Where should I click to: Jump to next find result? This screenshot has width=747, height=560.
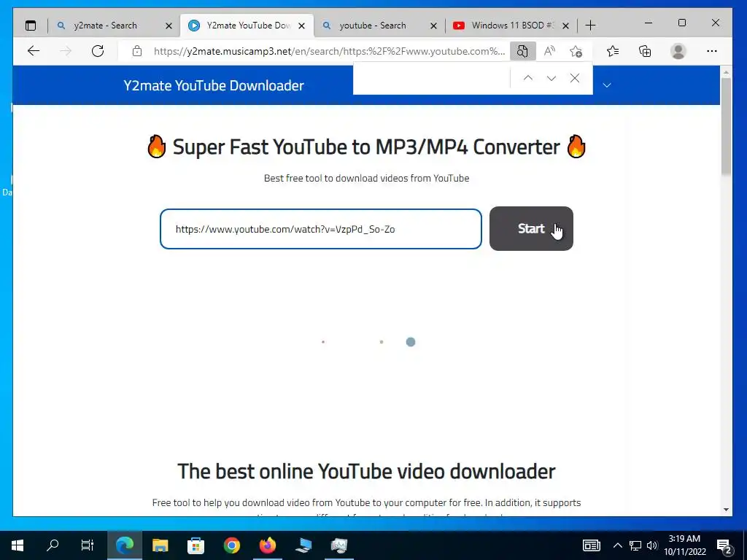pyautogui.click(x=551, y=78)
